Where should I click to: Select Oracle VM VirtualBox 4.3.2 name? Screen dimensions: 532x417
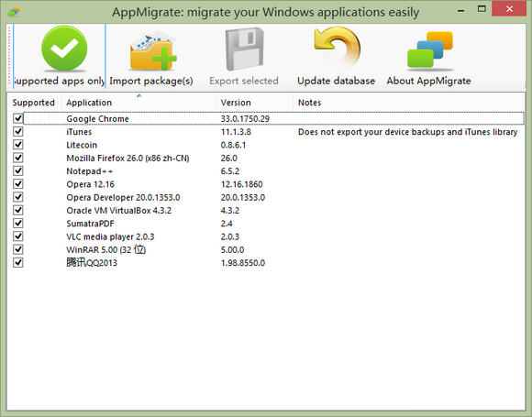pyautogui.click(x=118, y=211)
